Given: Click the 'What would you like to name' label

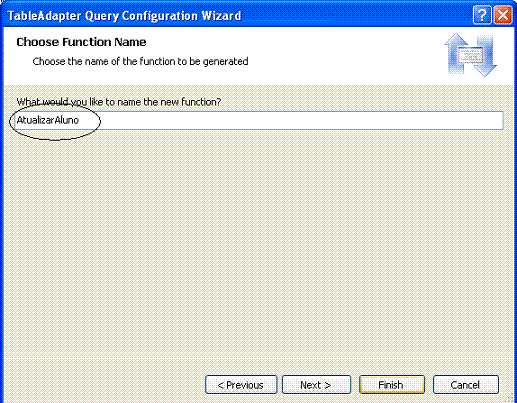Looking at the screenshot, I should [x=119, y=102].
